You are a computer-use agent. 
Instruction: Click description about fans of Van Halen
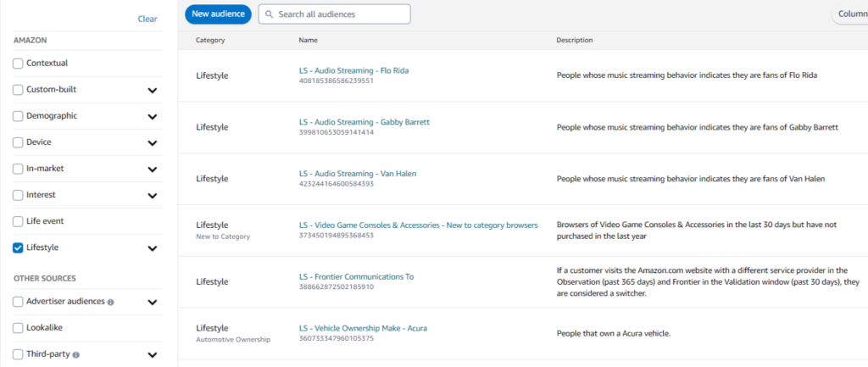point(691,179)
